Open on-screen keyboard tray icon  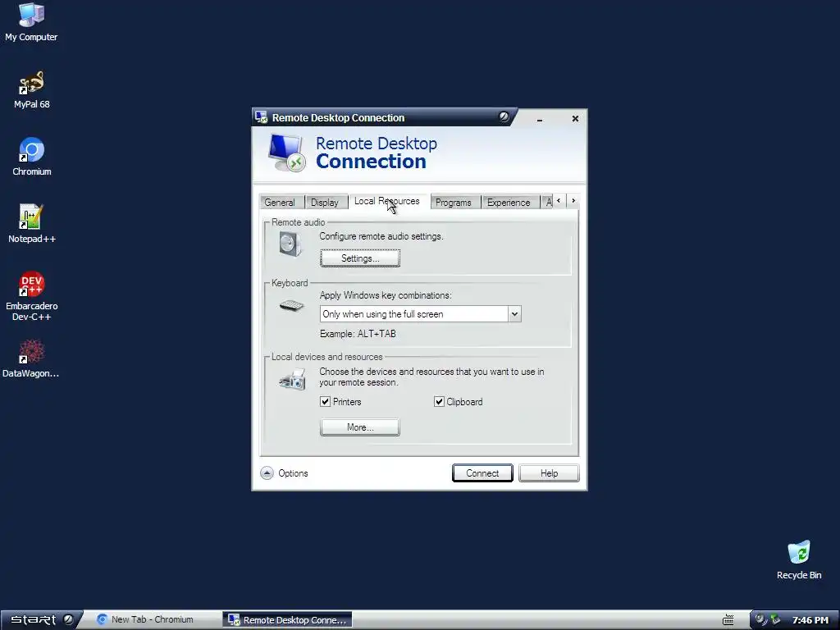tap(728, 620)
